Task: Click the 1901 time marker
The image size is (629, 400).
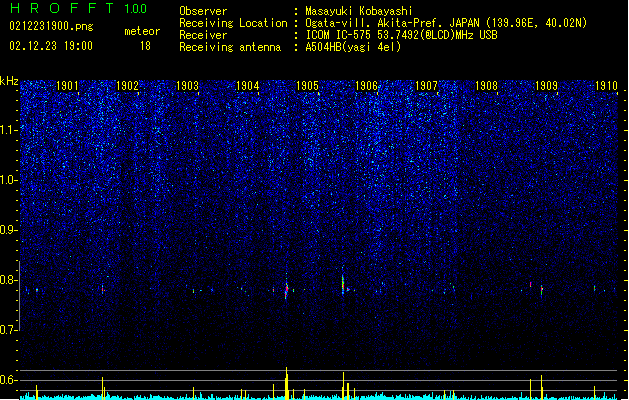Action: pos(67,86)
